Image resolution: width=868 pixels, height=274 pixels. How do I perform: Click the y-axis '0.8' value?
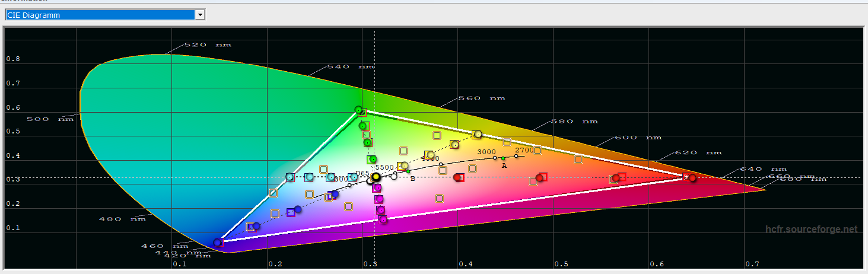[12, 59]
